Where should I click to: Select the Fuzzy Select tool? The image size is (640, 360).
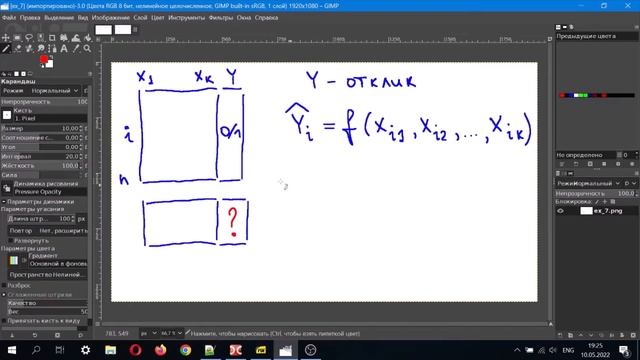tap(41, 38)
